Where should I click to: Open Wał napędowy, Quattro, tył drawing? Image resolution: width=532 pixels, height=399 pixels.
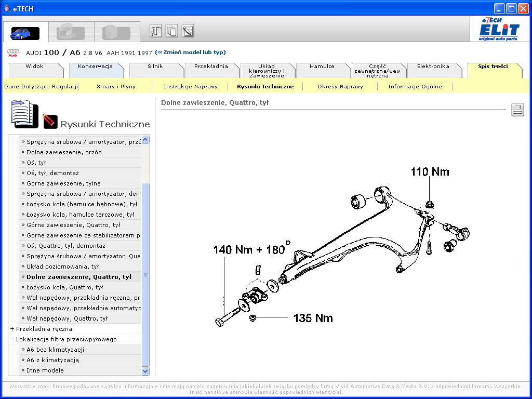80,318
